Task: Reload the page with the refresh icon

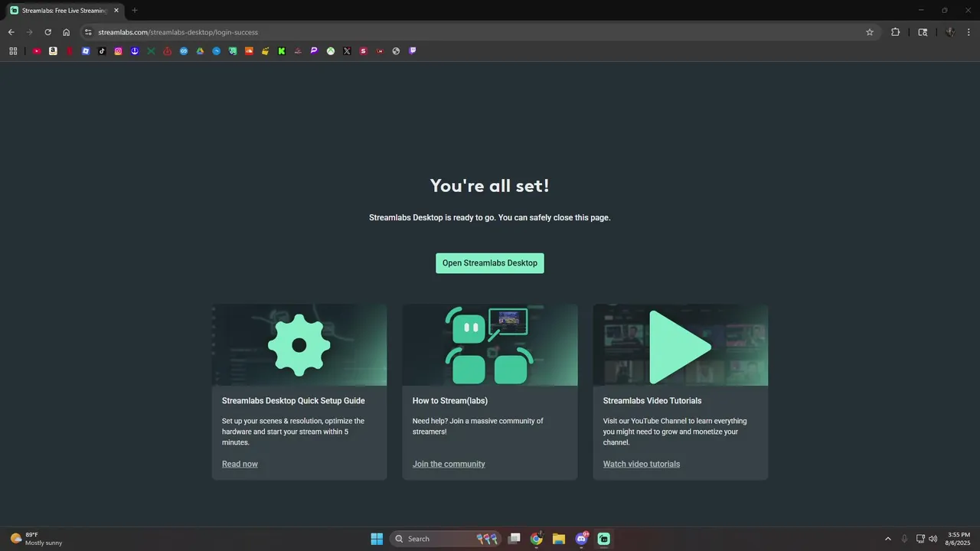Action: pyautogui.click(x=47, y=32)
